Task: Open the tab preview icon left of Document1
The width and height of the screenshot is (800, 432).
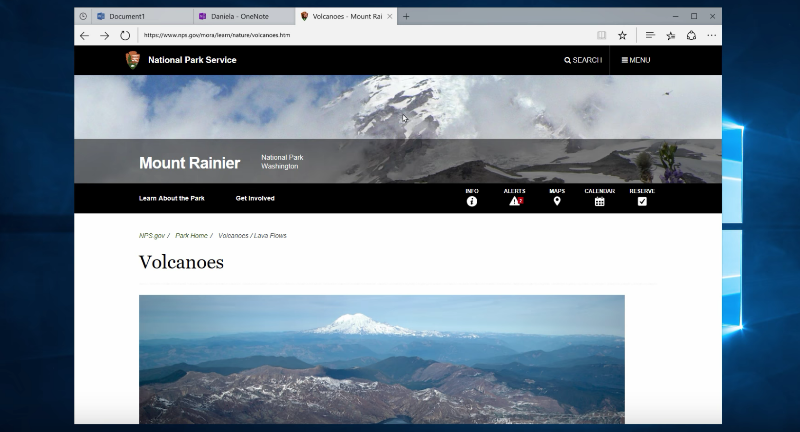Action: click(83, 16)
